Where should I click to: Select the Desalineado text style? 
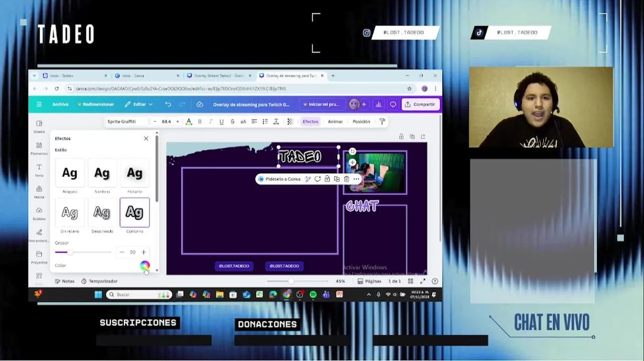[x=102, y=213]
